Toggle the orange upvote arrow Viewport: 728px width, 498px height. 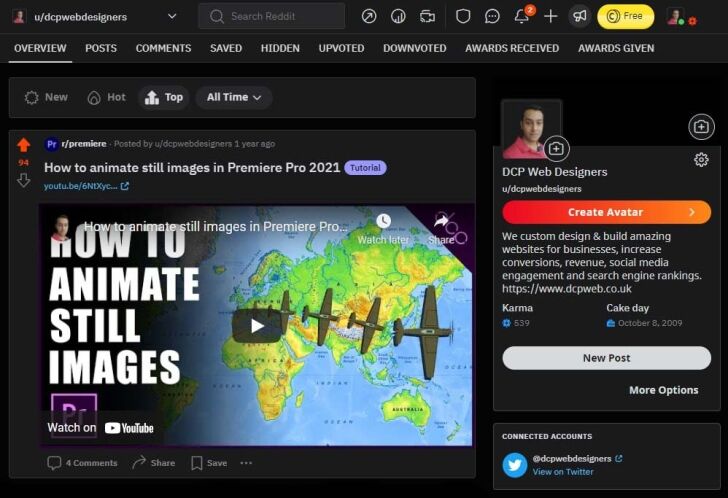coord(24,145)
